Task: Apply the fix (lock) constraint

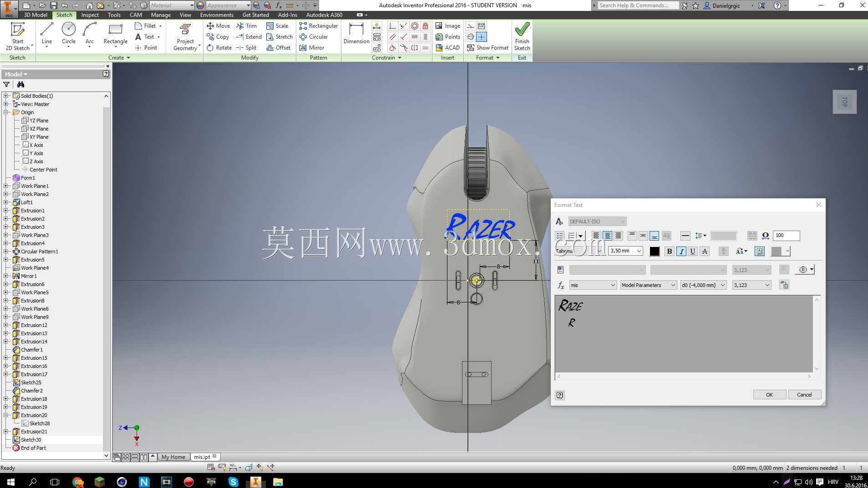Action: pos(426,26)
